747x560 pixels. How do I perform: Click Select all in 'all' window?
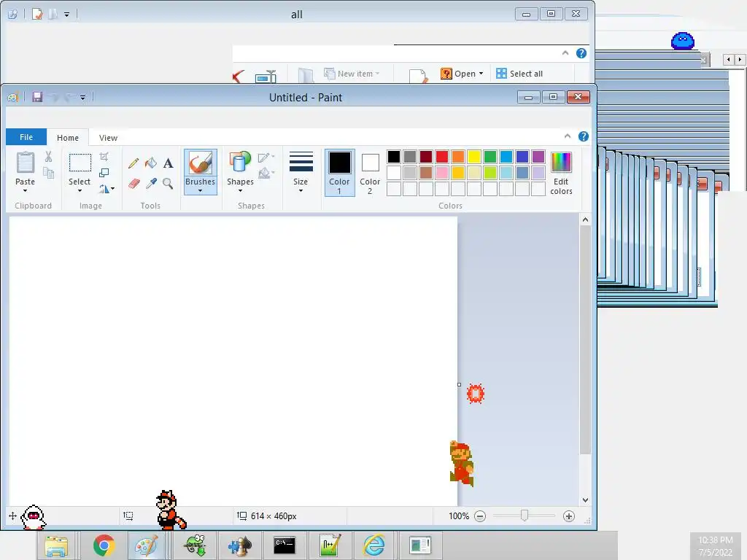click(519, 74)
